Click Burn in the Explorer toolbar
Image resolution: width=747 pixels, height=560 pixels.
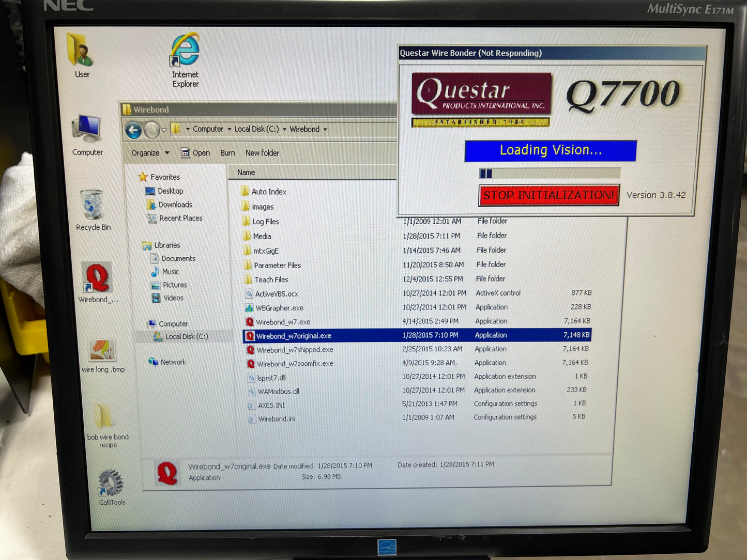(227, 153)
